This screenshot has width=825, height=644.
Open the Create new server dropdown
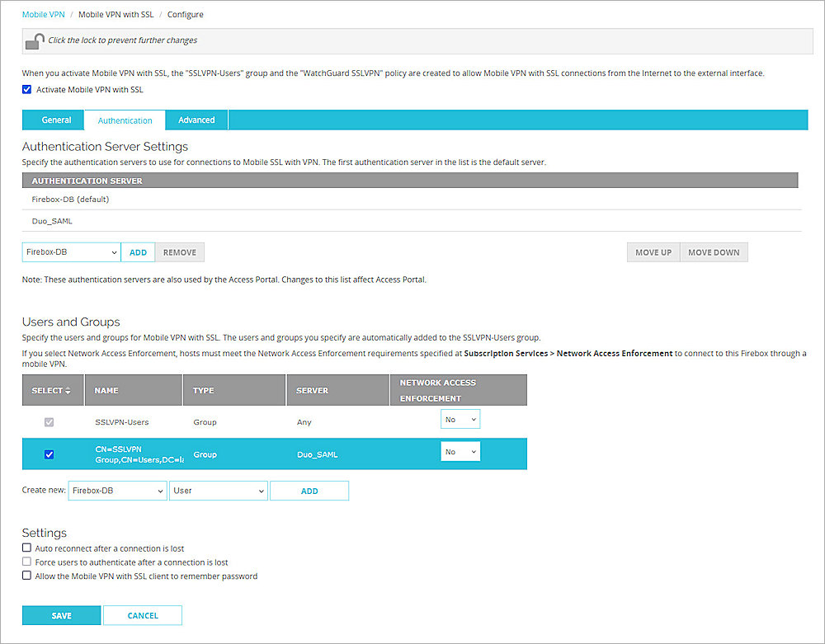(116, 491)
